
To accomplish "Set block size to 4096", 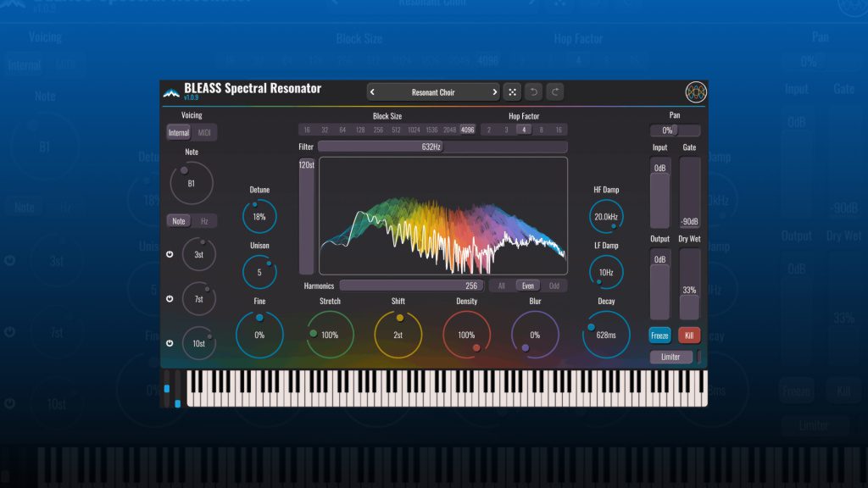I will coord(468,130).
